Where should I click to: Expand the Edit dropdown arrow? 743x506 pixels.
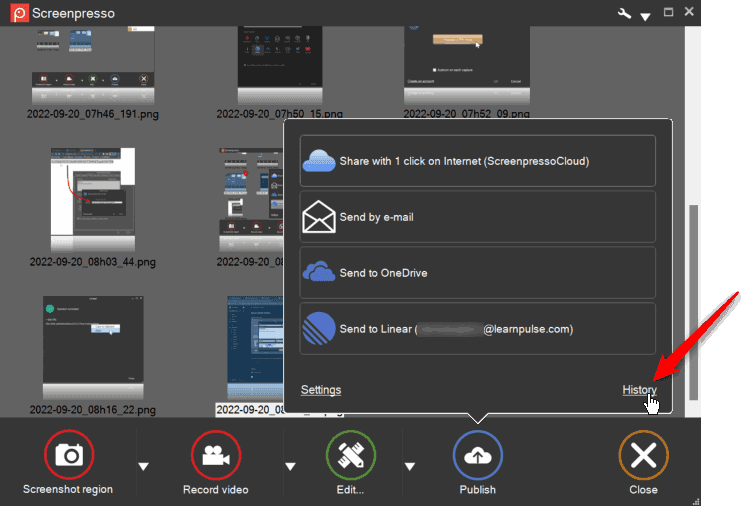[410, 465]
